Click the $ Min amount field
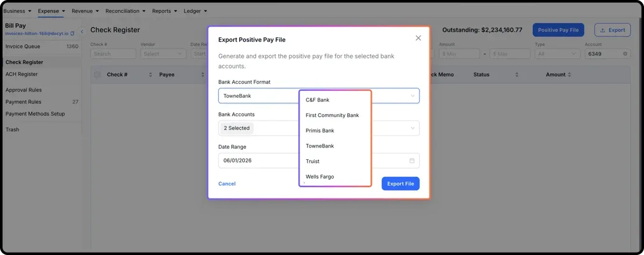Screen dimensions: 644x255 point(459,53)
